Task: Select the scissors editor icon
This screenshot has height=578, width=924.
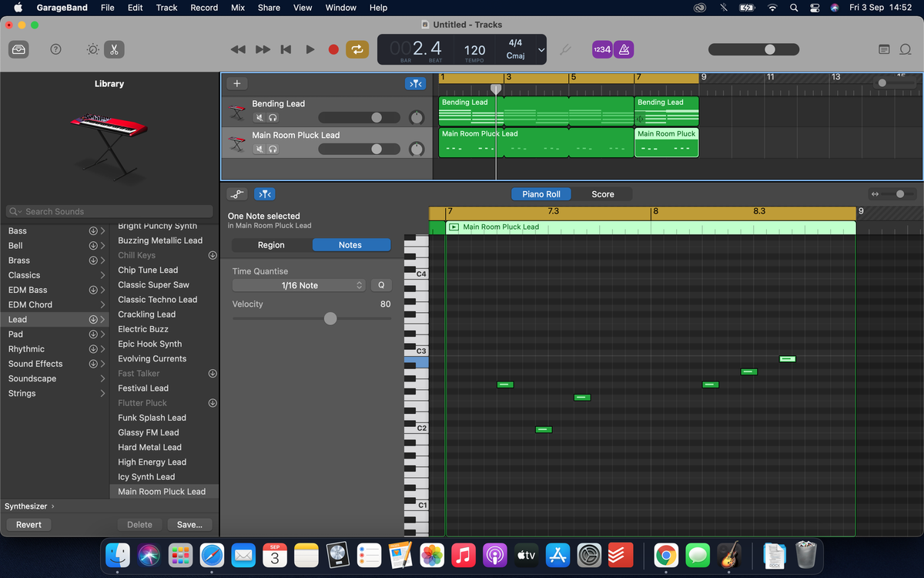Action: click(114, 49)
